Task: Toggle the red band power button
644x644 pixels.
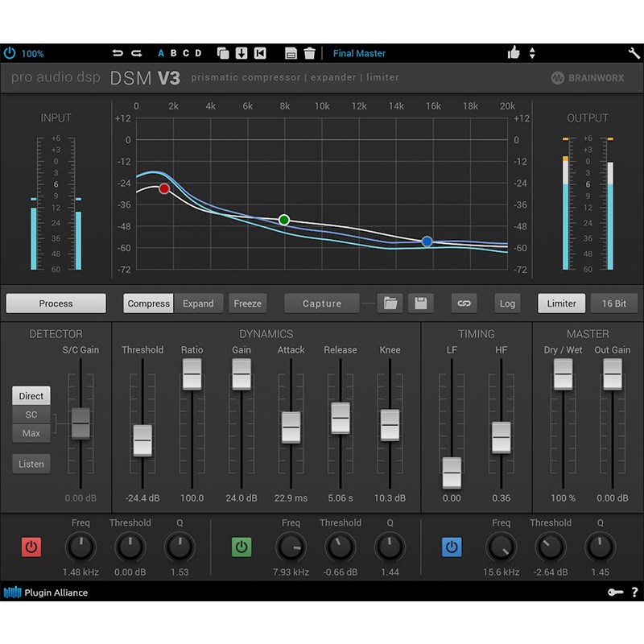Action: point(31,547)
